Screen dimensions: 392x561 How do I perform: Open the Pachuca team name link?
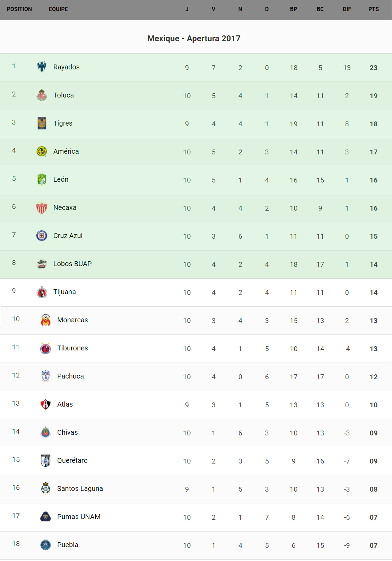click(x=70, y=376)
